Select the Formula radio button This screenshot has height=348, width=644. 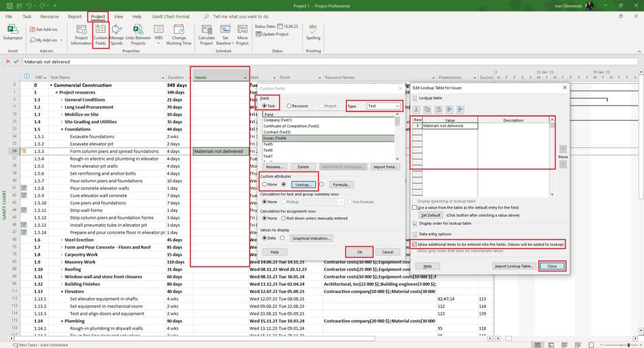coord(321,184)
